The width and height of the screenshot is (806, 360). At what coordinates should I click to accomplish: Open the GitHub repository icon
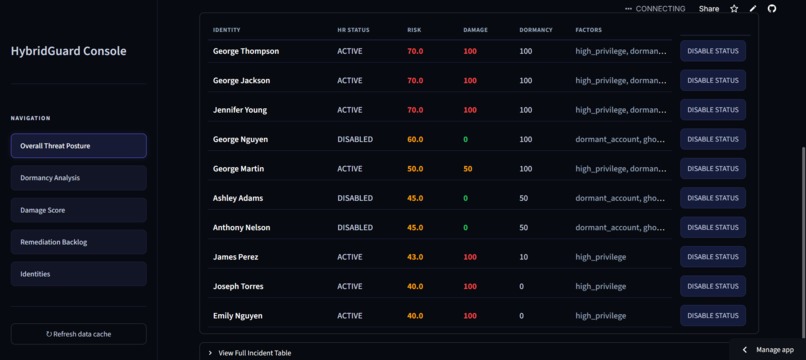coord(772,9)
